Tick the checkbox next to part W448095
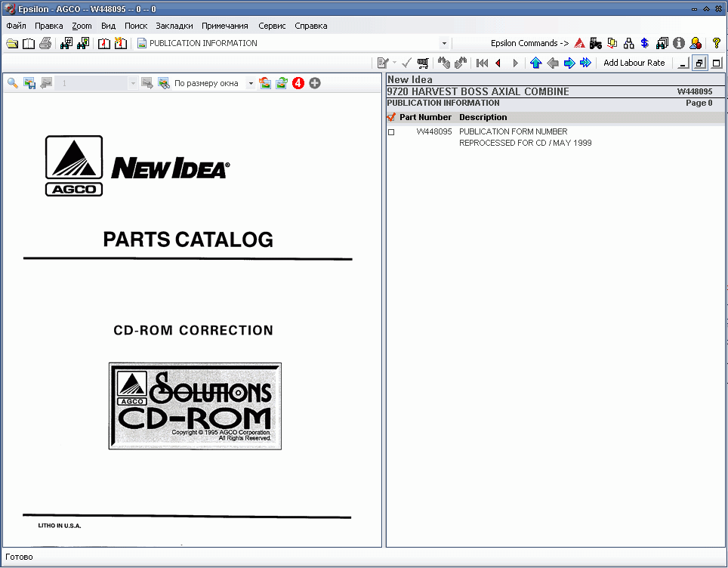Viewport: 728px width, 568px height. pos(390,131)
